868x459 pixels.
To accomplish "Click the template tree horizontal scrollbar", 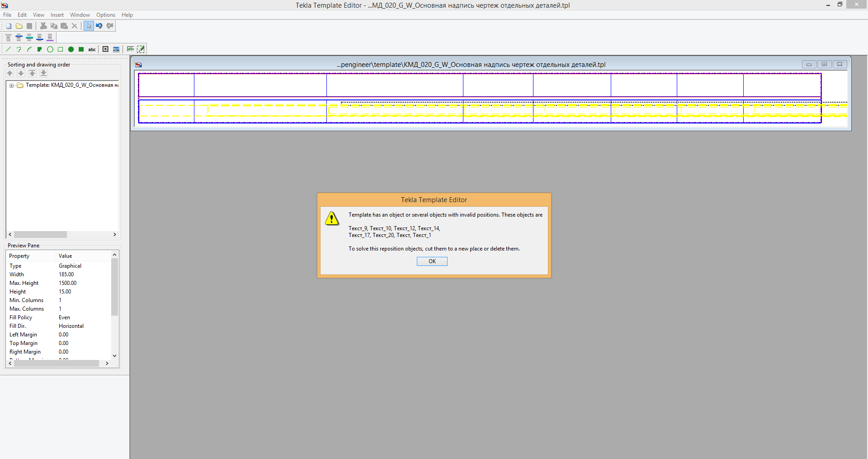I will [40, 235].
